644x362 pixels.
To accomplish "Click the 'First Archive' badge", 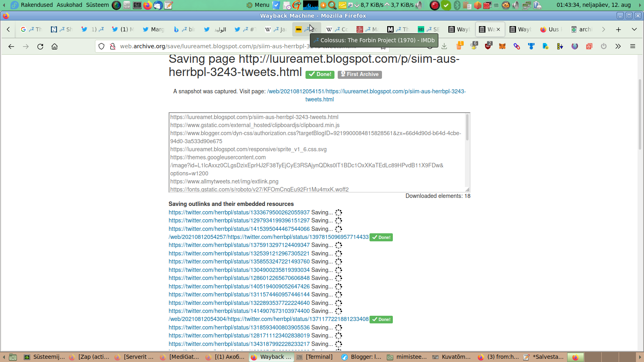I will [x=360, y=74].
